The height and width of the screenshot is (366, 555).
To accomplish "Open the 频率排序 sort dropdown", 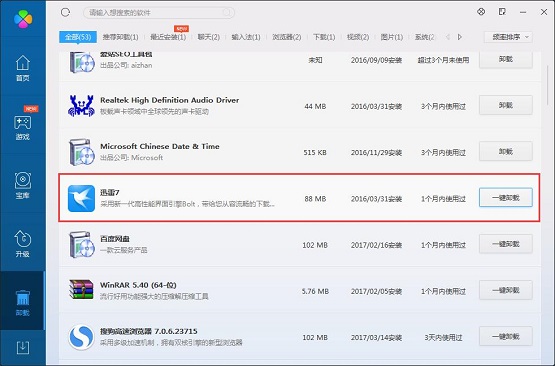I will pos(508,37).
